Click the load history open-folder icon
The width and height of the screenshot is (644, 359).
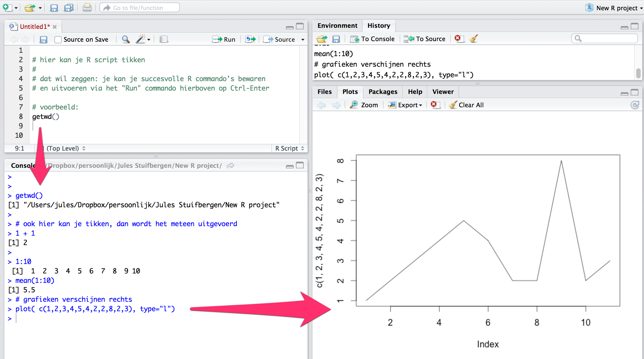click(322, 39)
